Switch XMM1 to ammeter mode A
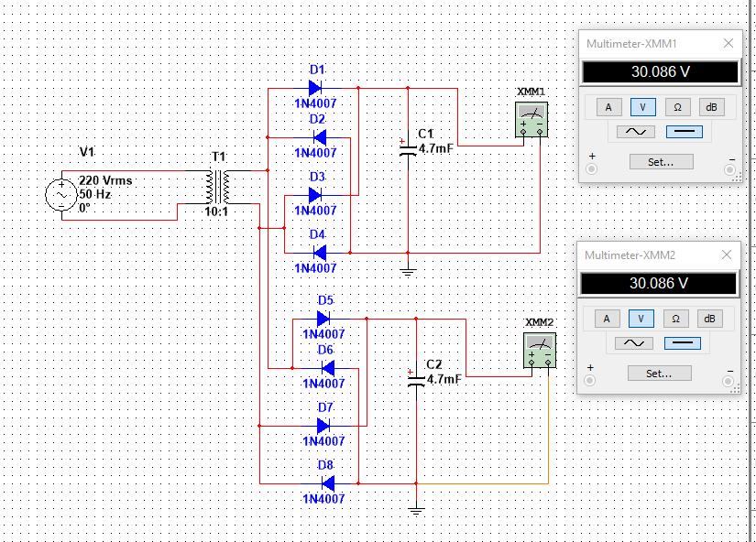756x542 pixels. tap(608, 107)
